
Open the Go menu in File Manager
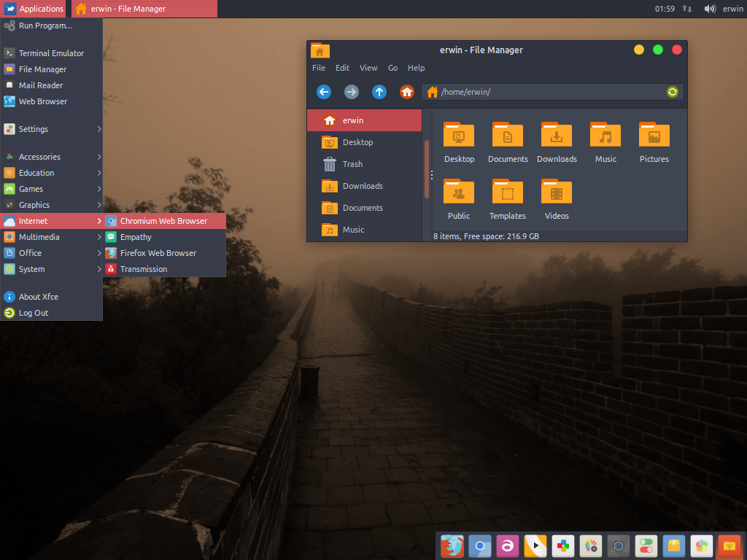pos(392,68)
